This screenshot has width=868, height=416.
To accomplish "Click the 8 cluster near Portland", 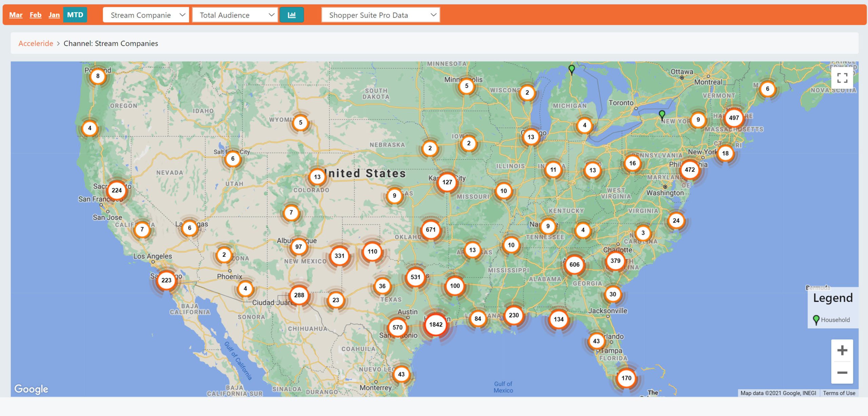I will (x=98, y=76).
